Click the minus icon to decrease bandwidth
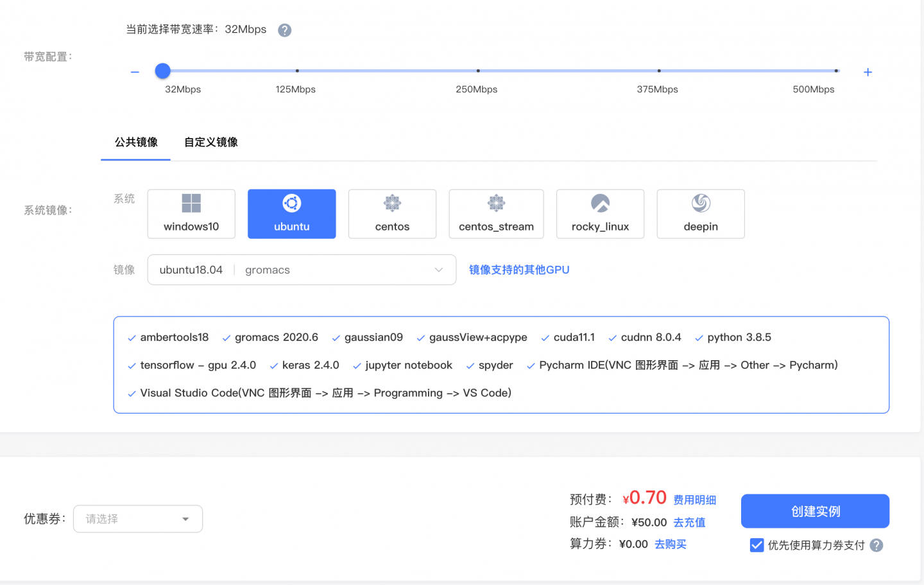Image resolution: width=924 pixels, height=585 pixels. pyautogui.click(x=135, y=72)
